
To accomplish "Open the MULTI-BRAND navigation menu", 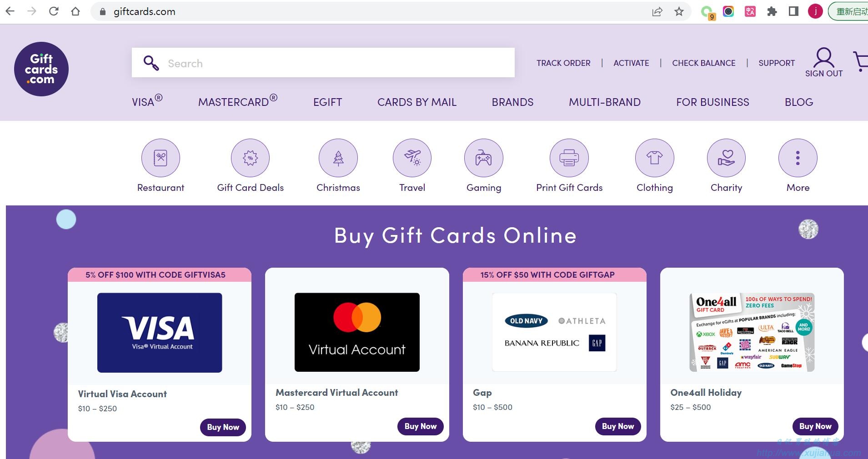I will pos(605,102).
